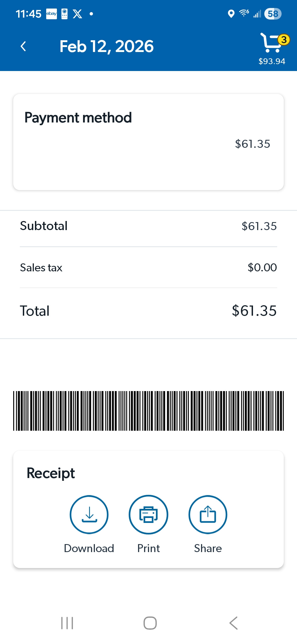The height and width of the screenshot is (644, 297).
Task: Tap the back arrow in header
Action: pos(23,46)
